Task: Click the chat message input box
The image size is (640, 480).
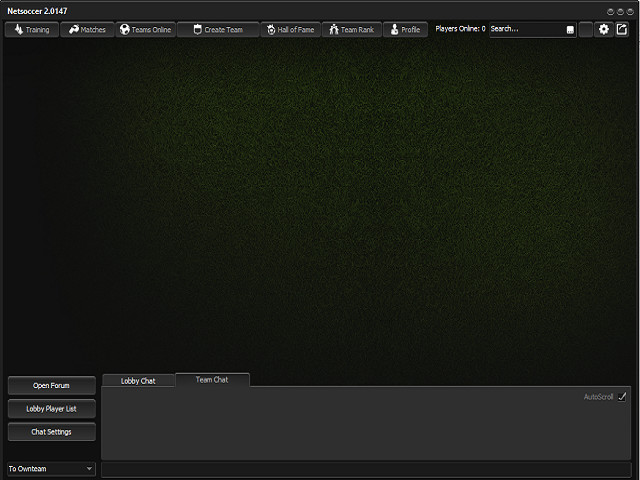Action: coord(365,468)
